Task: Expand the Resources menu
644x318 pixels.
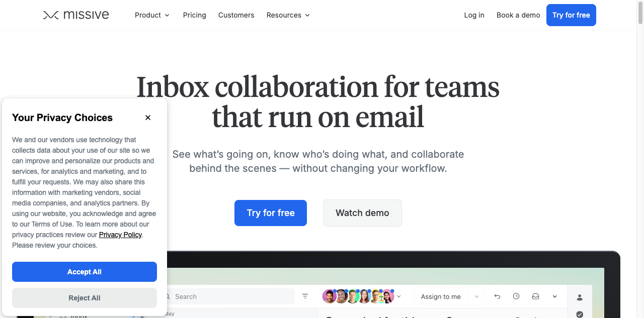Action: tap(288, 15)
